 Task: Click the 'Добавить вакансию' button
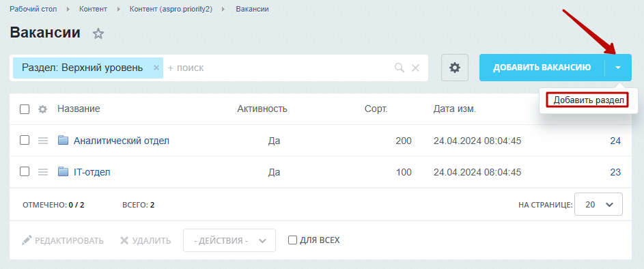[x=542, y=68]
